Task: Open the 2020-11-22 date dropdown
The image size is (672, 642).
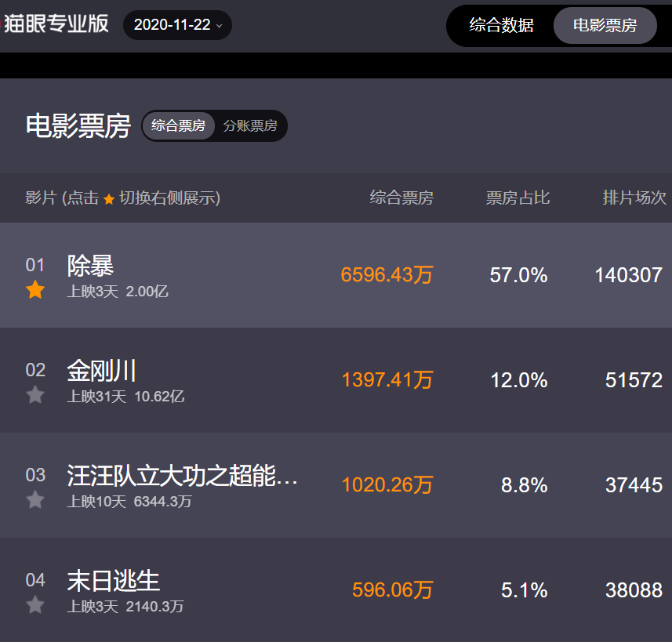Action: click(177, 25)
